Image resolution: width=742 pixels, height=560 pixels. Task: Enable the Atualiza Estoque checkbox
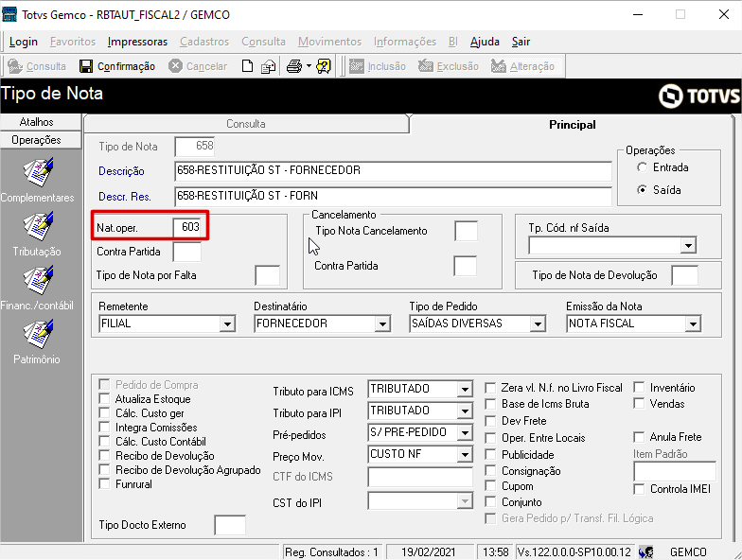104,399
